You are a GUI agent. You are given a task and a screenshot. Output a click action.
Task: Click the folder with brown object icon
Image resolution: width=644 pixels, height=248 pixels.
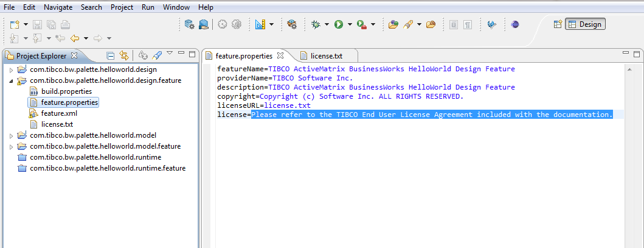[431, 24]
